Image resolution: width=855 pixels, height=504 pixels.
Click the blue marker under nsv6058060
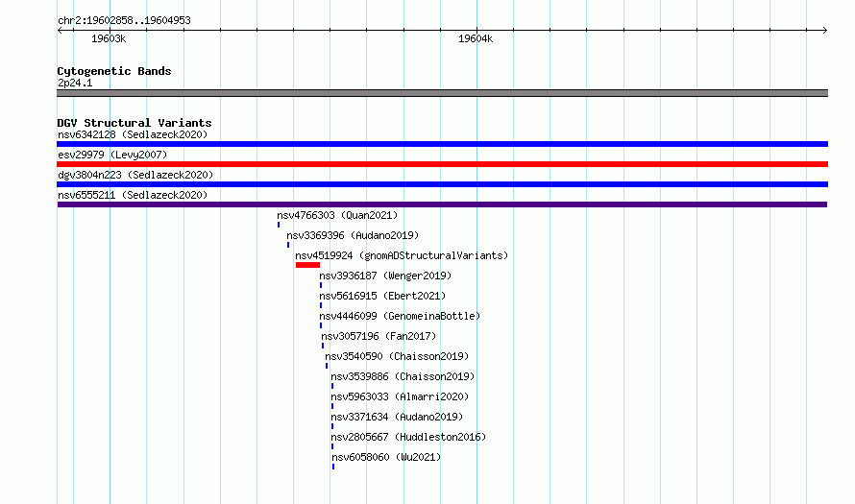(333, 467)
